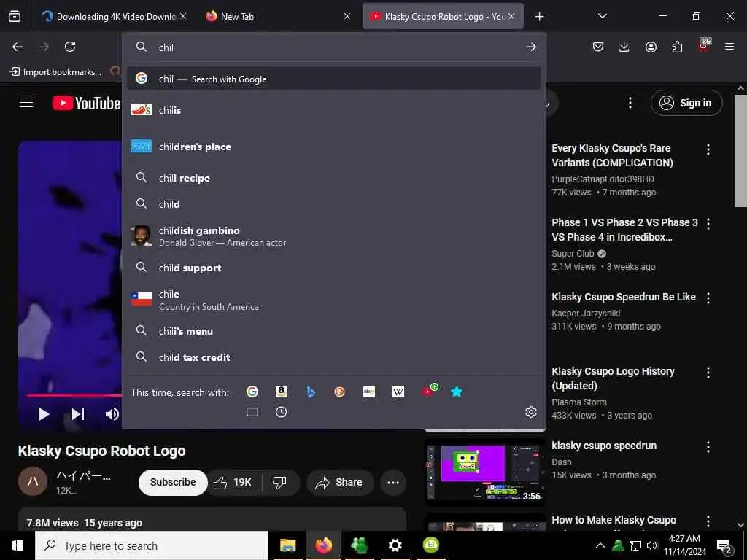
Task: Click the video red progress bar
Action: 74,395
